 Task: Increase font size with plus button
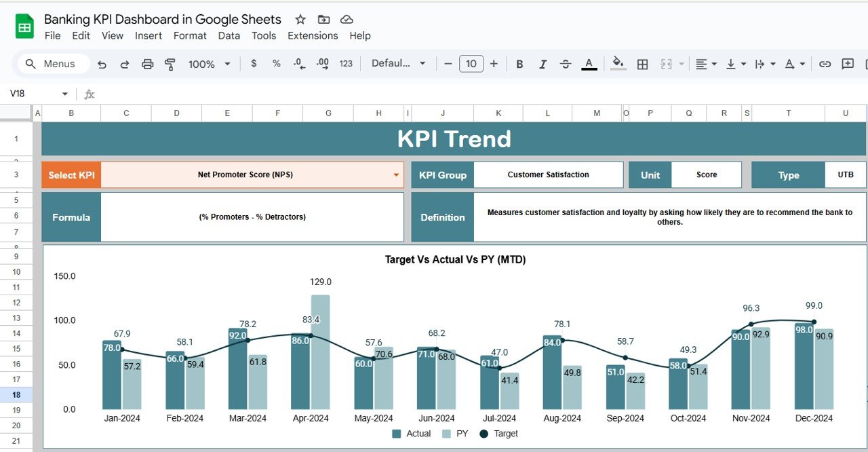(x=494, y=64)
